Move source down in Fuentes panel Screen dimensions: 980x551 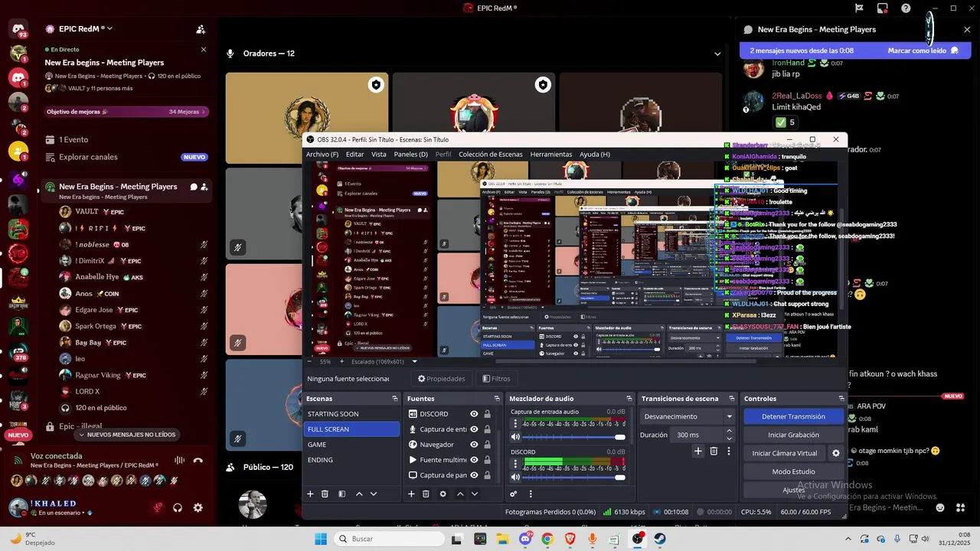click(475, 494)
